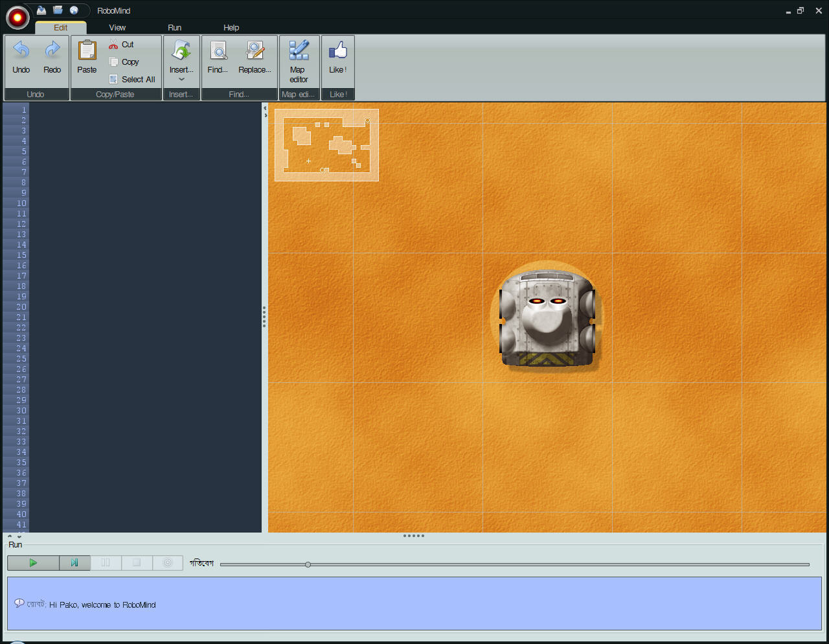Expand the Insert dropdown arrow

click(x=181, y=80)
